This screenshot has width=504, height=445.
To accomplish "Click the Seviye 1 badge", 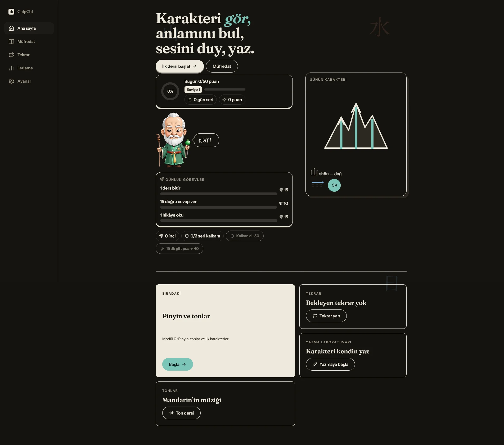I will point(193,89).
